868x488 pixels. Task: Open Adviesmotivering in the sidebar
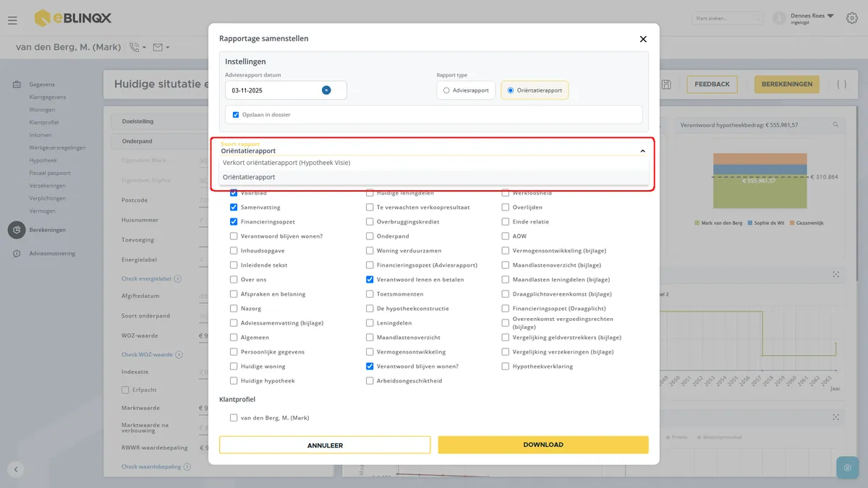point(52,254)
